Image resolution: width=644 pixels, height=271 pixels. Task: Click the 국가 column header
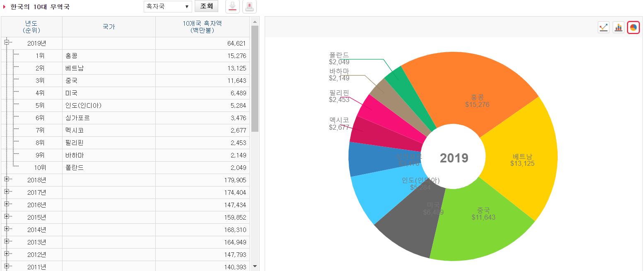pyautogui.click(x=109, y=27)
